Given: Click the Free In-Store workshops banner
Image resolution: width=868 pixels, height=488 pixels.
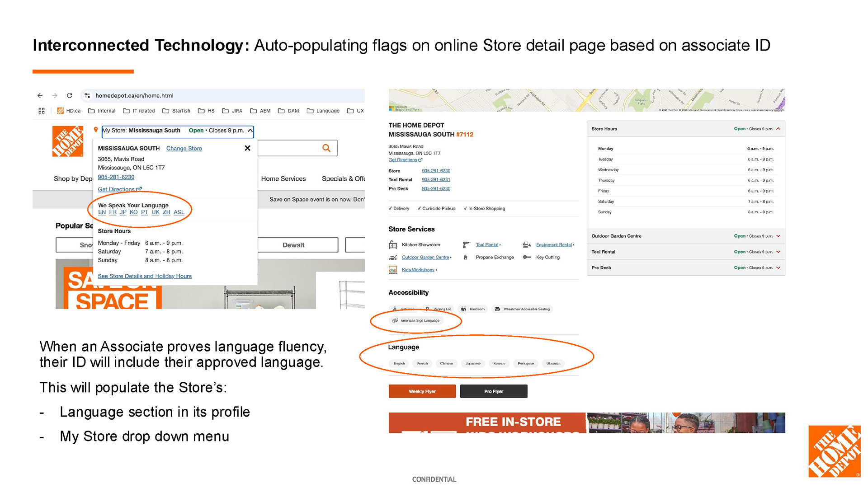Looking at the screenshot, I should (x=586, y=423).
